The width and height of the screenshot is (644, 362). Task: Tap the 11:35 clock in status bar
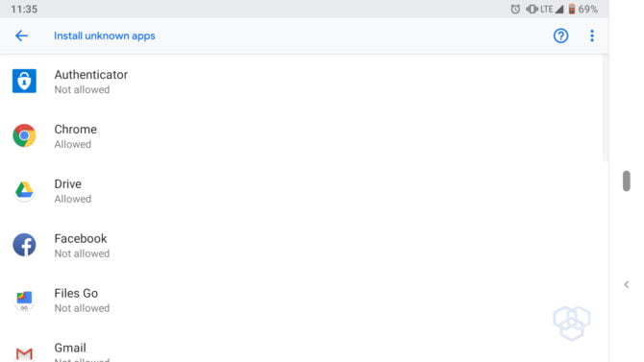click(x=24, y=9)
